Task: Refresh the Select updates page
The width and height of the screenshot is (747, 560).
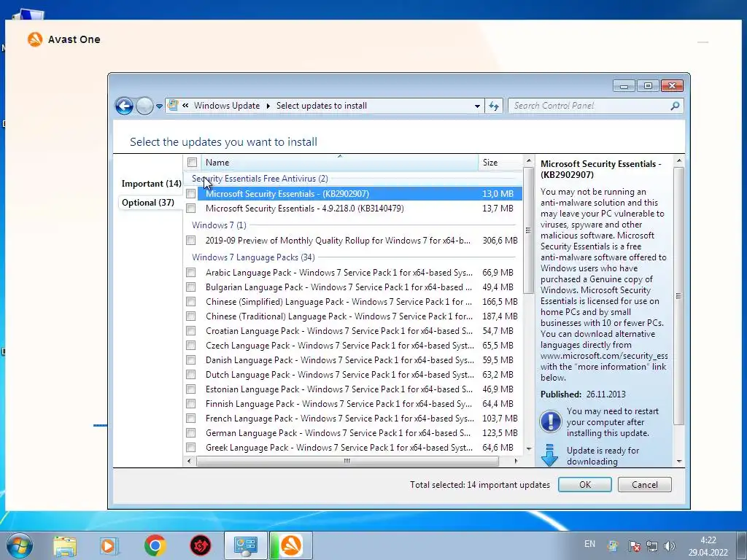Action: pos(494,106)
